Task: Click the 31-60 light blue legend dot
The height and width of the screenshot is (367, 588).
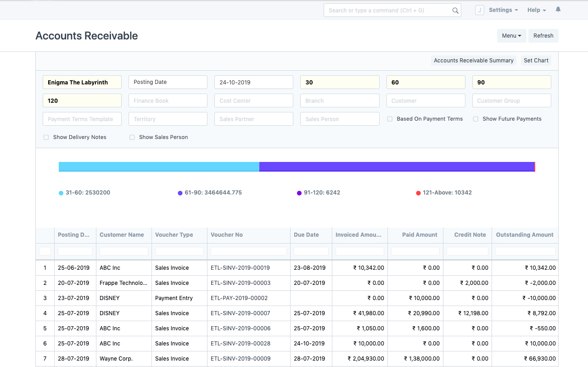Action: (x=61, y=193)
